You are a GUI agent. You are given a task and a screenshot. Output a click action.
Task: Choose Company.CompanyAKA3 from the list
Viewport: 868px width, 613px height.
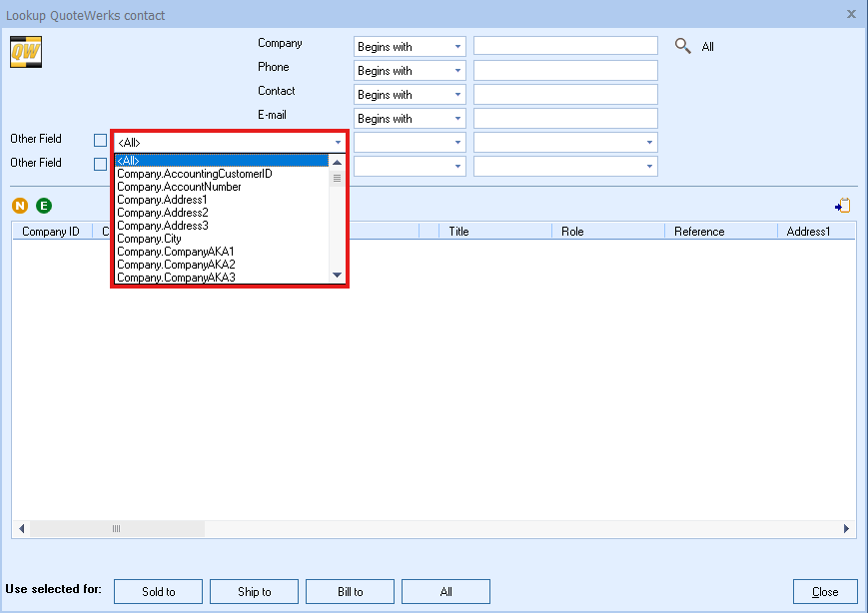pos(222,278)
